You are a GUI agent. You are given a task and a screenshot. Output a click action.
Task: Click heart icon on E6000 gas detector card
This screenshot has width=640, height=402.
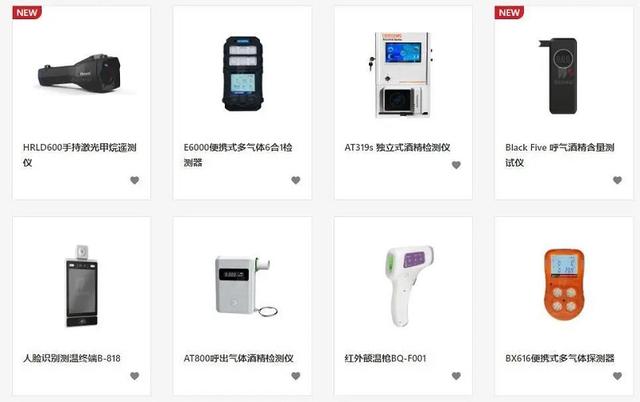click(x=296, y=180)
